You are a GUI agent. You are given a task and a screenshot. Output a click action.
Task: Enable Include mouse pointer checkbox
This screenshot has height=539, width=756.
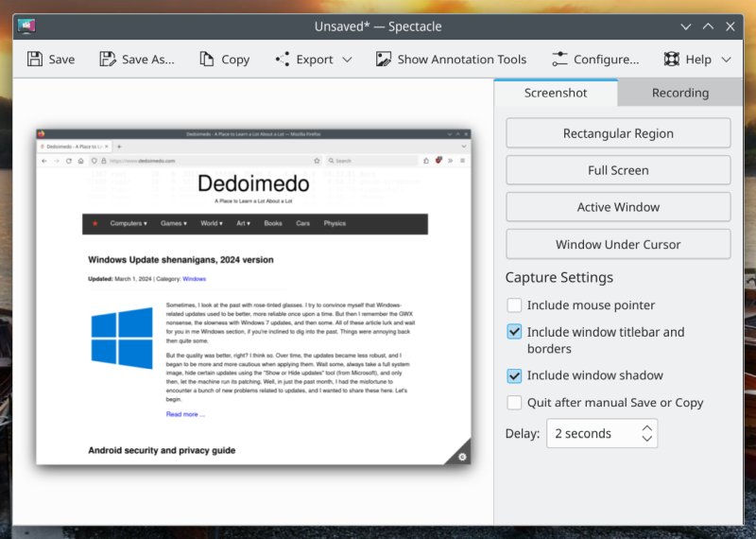tap(514, 305)
